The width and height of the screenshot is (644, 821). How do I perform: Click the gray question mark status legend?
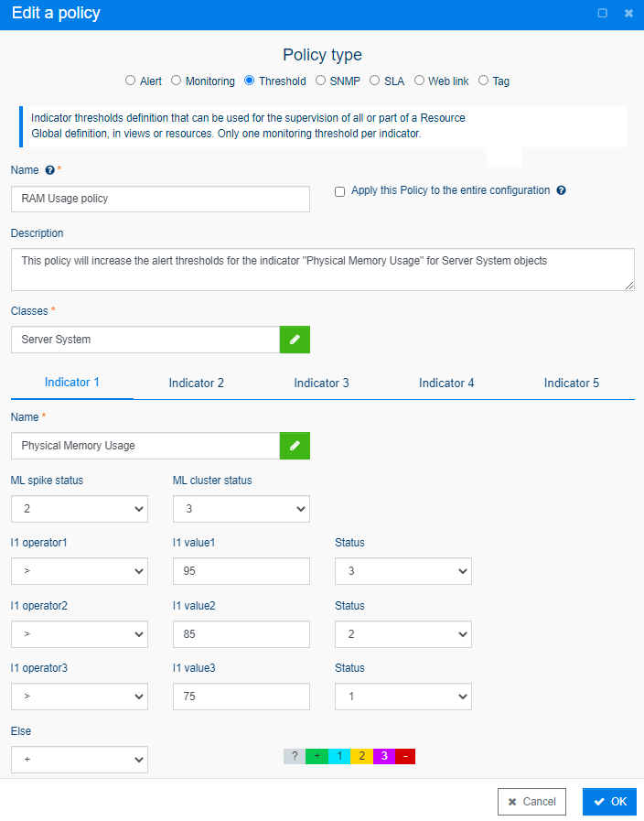(295, 756)
